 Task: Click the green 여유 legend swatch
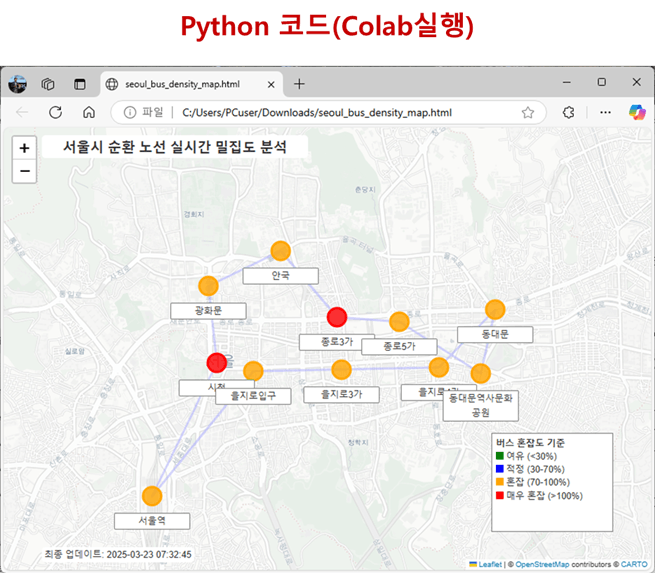[500, 456]
